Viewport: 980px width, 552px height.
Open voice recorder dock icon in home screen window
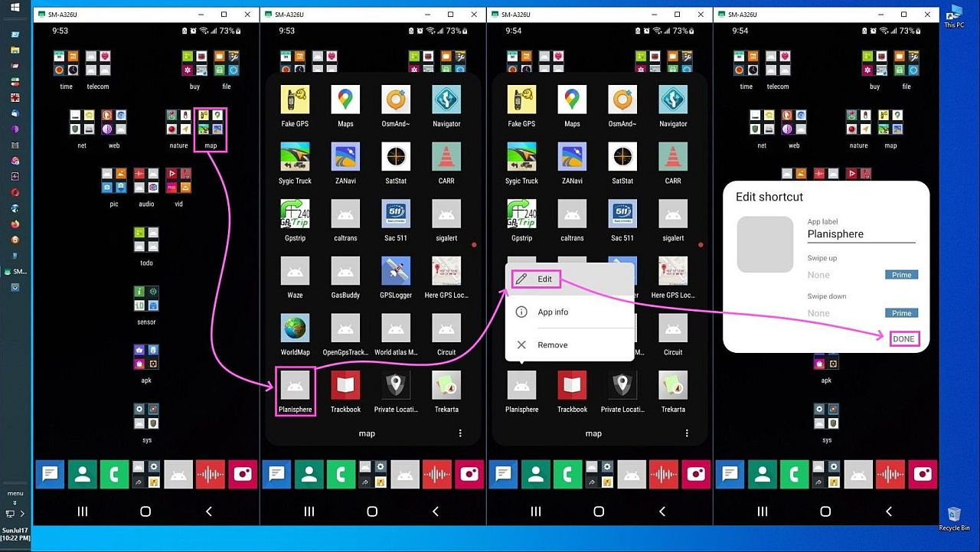pos(211,475)
